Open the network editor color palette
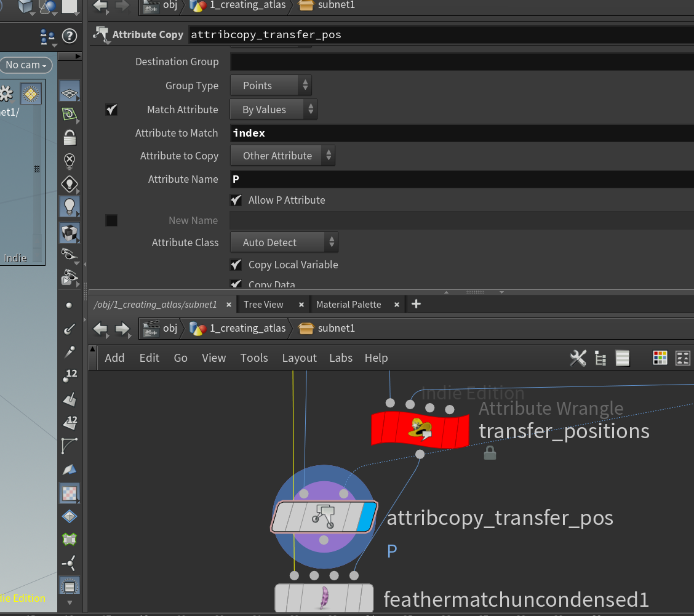This screenshot has width=694, height=616. pyautogui.click(x=660, y=358)
